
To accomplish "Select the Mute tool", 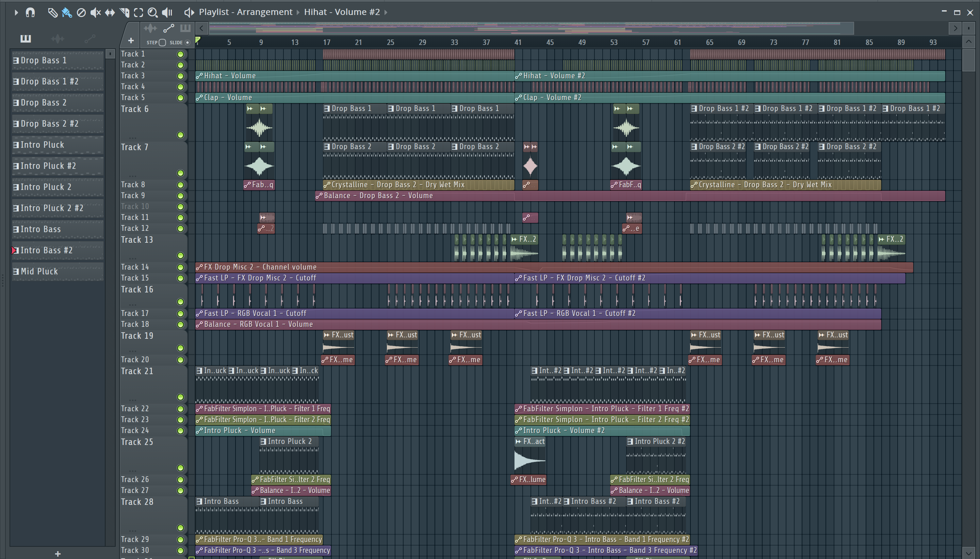I will pyautogui.click(x=95, y=12).
